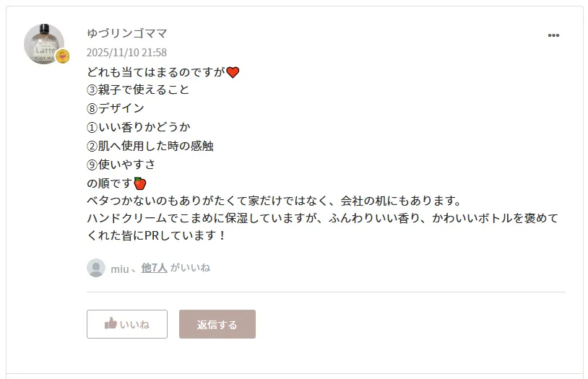Click the line ⑧デザイン
The height and width of the screenshot is (379, 588).
click(x=116, y=108)
